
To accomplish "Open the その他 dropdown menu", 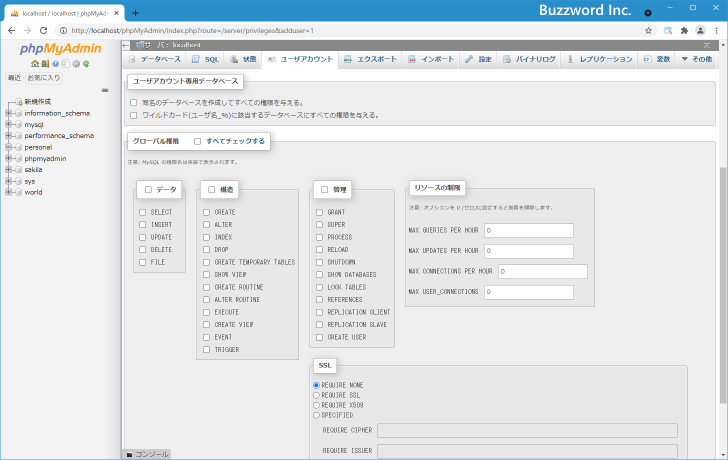I will click(696, 59).
